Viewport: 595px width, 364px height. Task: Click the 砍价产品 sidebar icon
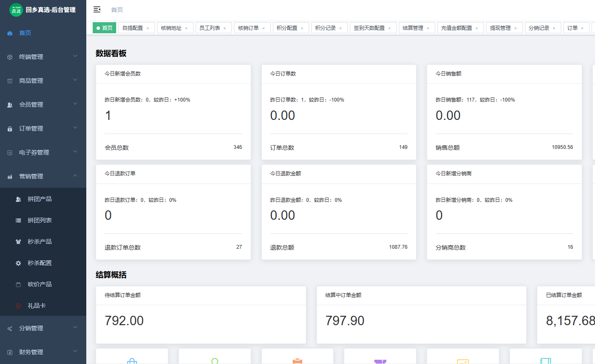(x=18, y=284)
